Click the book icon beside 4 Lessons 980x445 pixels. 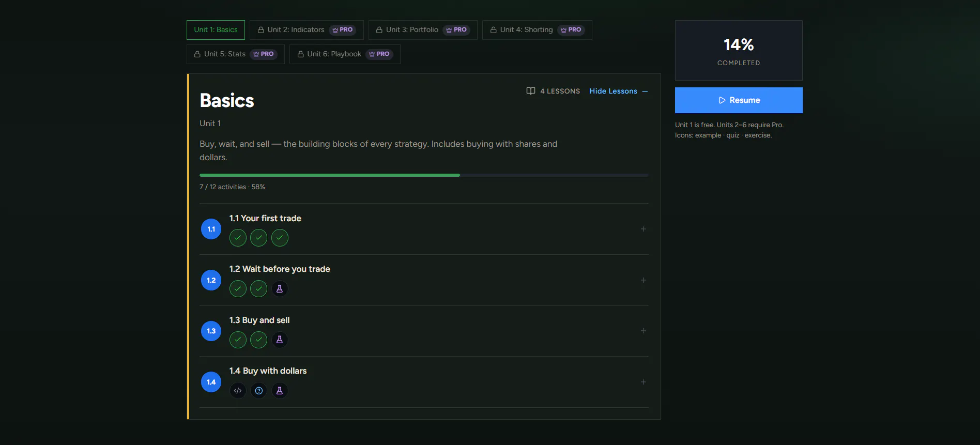[531, 91]
